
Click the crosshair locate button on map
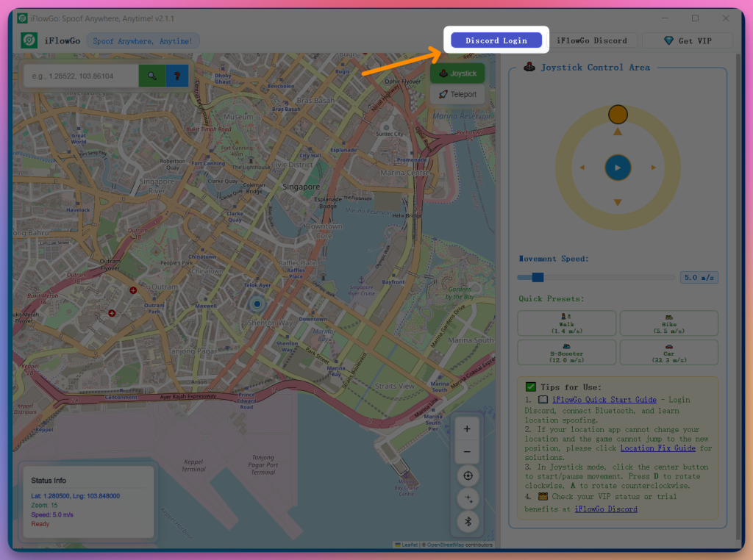[468, 475]
